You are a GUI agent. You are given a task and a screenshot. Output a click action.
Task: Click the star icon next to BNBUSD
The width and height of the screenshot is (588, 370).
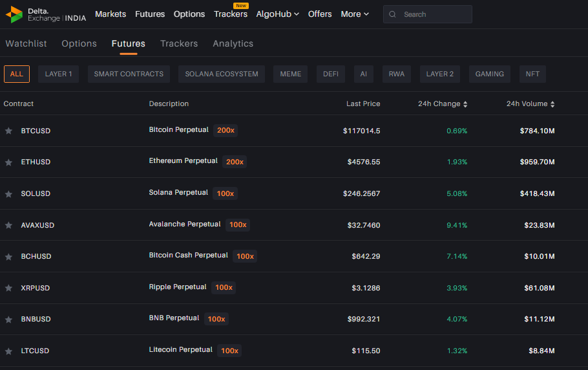[8, 320]
